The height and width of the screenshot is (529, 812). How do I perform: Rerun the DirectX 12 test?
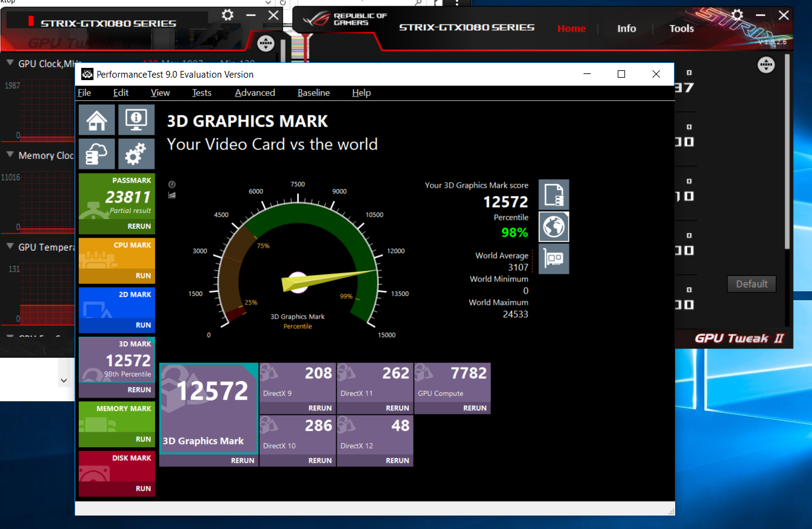coord(397,461)
